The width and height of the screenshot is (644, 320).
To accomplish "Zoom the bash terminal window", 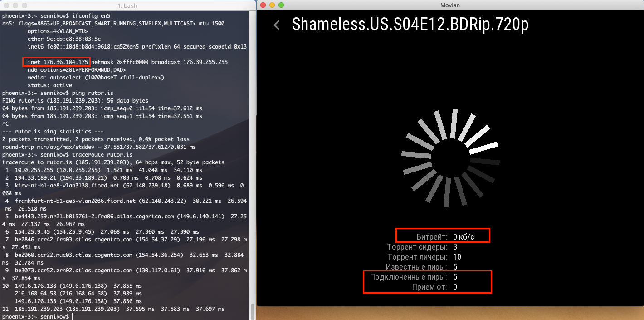I will tap(24, 5).
